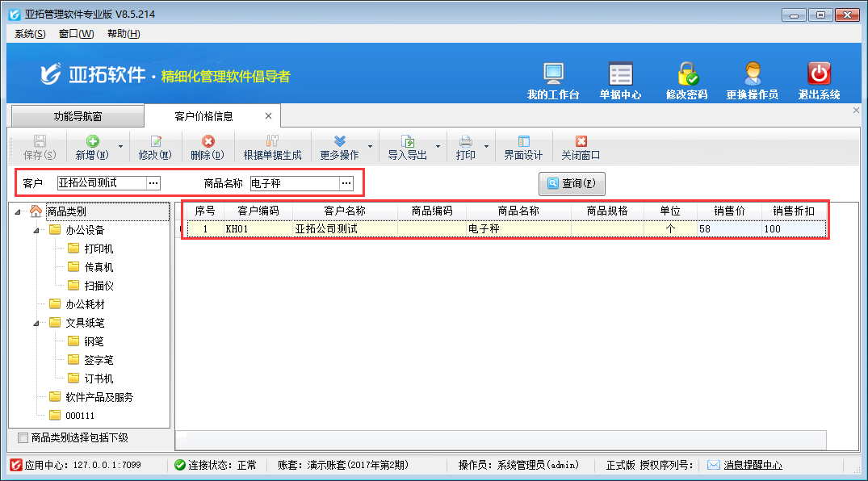This screenshot has height=481, width=868.
Task: Open 界面设计 from the toolbar
Action: point(523,148)
